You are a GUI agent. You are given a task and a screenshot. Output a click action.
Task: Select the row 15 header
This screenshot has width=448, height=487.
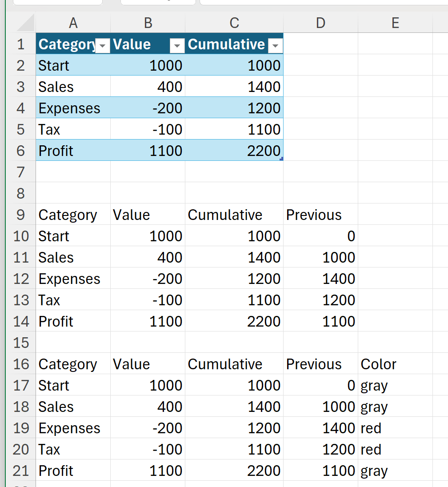click(20, 343)
